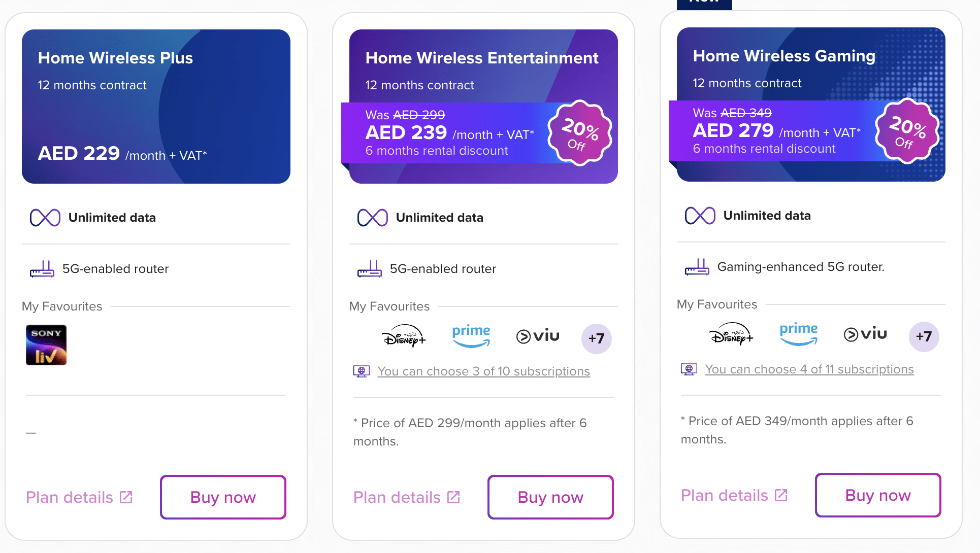Click the 20% Off badge on Gaming plan
980x553 pixels.
point(907,131)
